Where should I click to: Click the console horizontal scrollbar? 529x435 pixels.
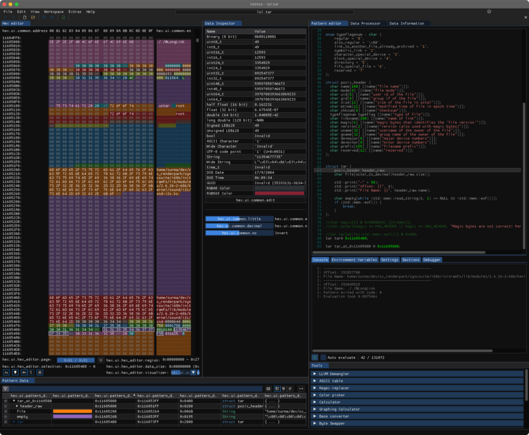[402, 351]
